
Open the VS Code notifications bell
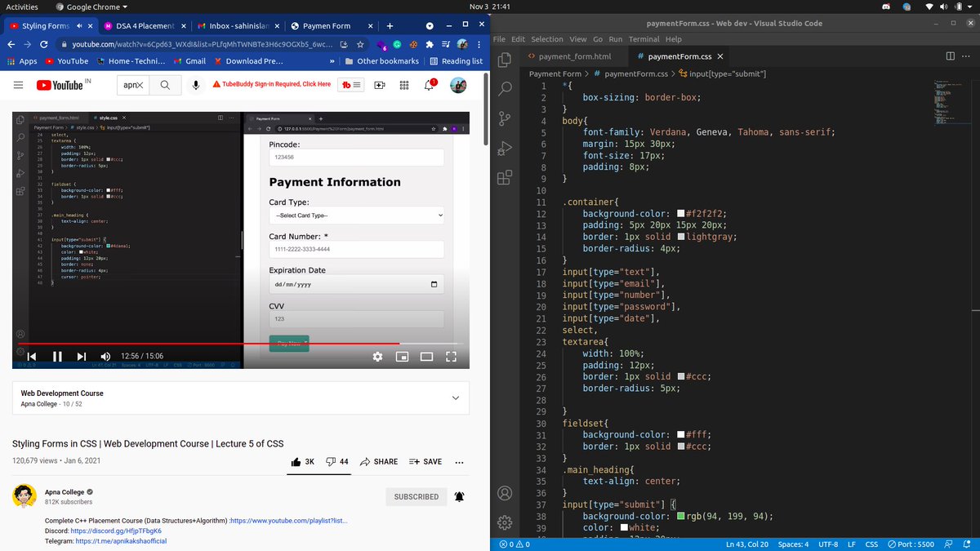click(966, 544)
